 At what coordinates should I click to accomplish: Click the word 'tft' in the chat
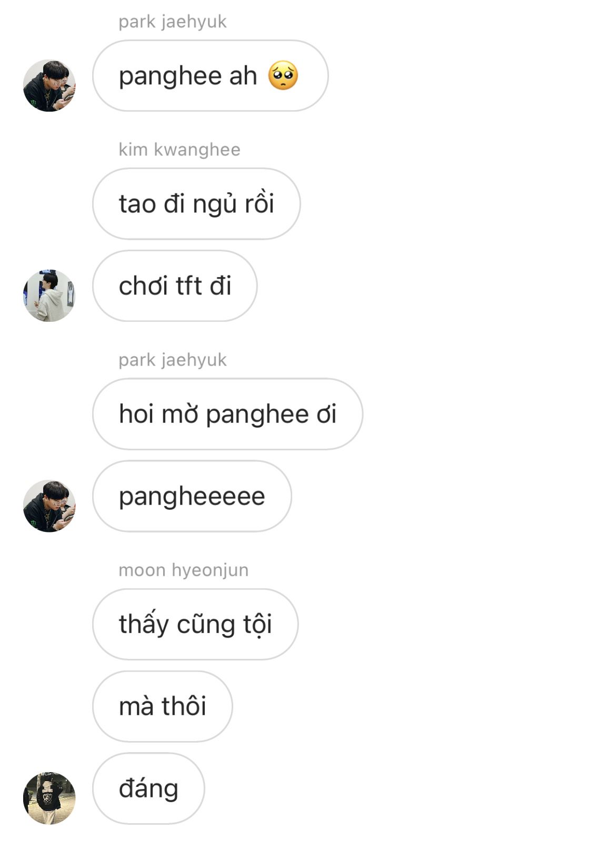pos(189,286)
